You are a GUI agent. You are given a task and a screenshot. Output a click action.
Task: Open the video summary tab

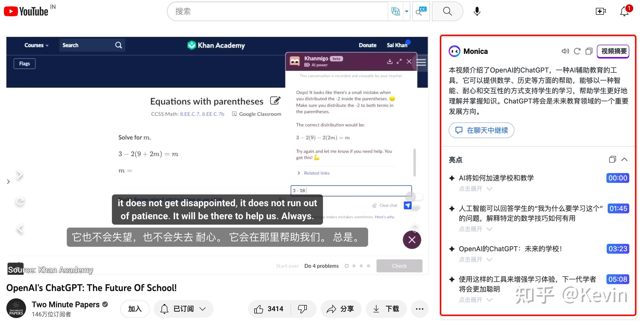coord(613,51)
